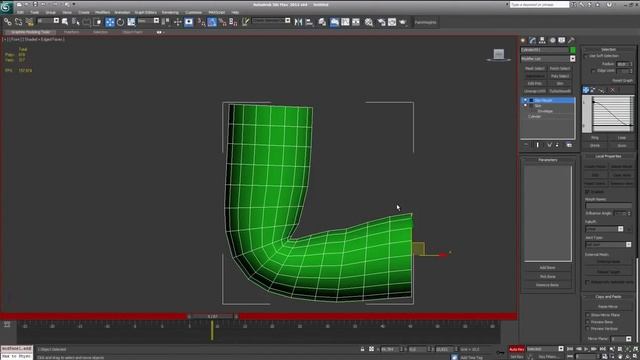The image size is (640, 360).
Task: Switch to the Display command panel icon
Action: click(x=562, y=40)
